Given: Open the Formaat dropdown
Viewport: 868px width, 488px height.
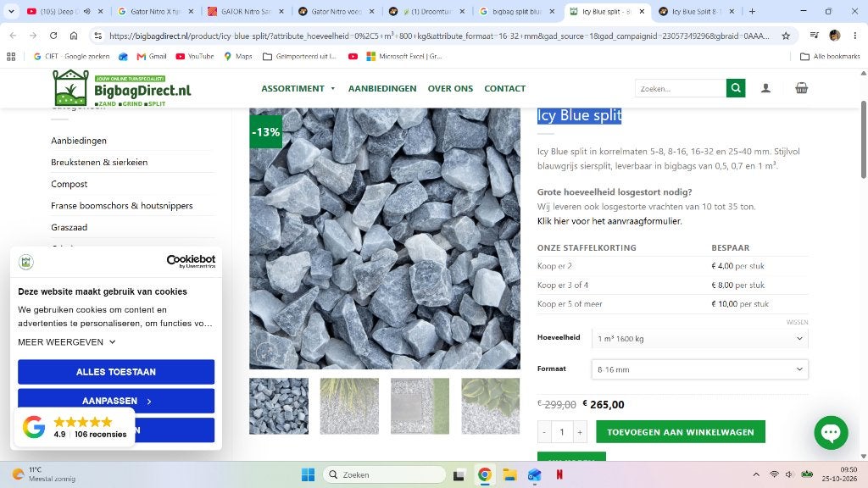Looking at the screenshot, I should [699, 369].
